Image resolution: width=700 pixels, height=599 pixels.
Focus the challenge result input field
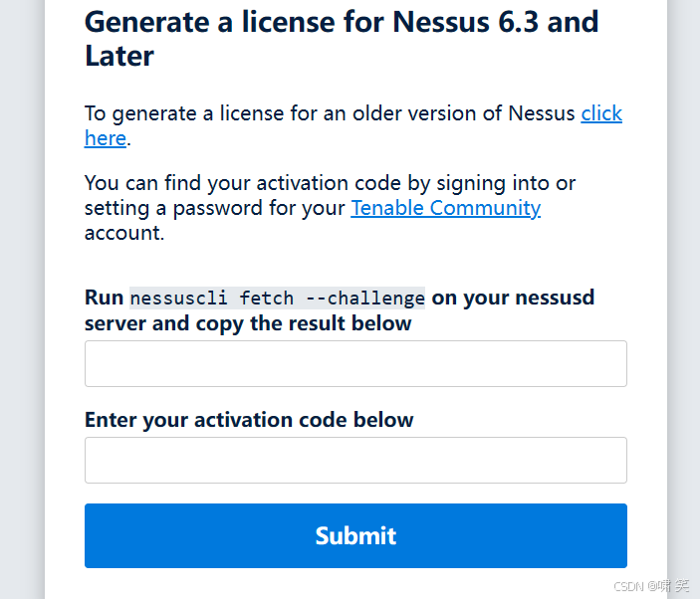[355, 363]
